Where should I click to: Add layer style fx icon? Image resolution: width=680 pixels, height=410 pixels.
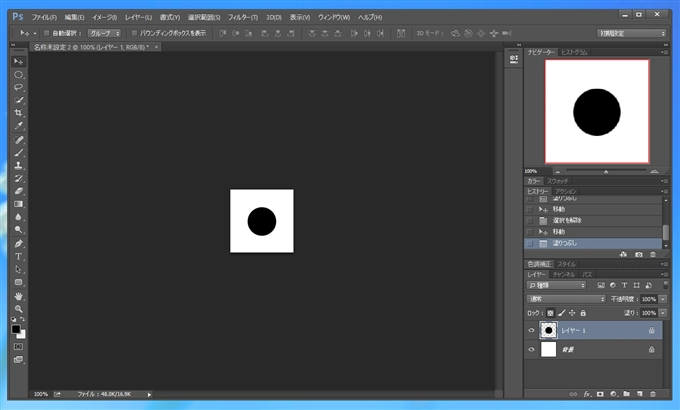(587, 394)
